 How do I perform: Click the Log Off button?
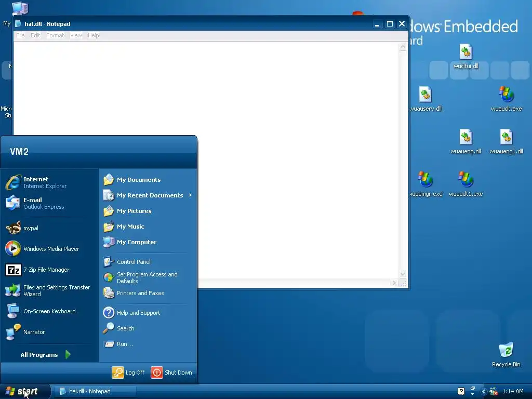tap(129, 372)
